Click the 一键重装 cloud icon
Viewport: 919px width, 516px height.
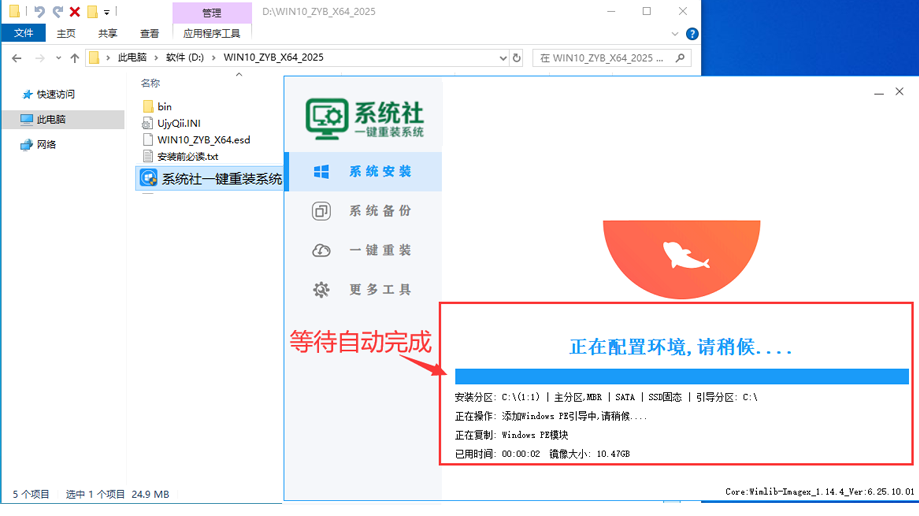pyautogui.click(x=321, y=250)
